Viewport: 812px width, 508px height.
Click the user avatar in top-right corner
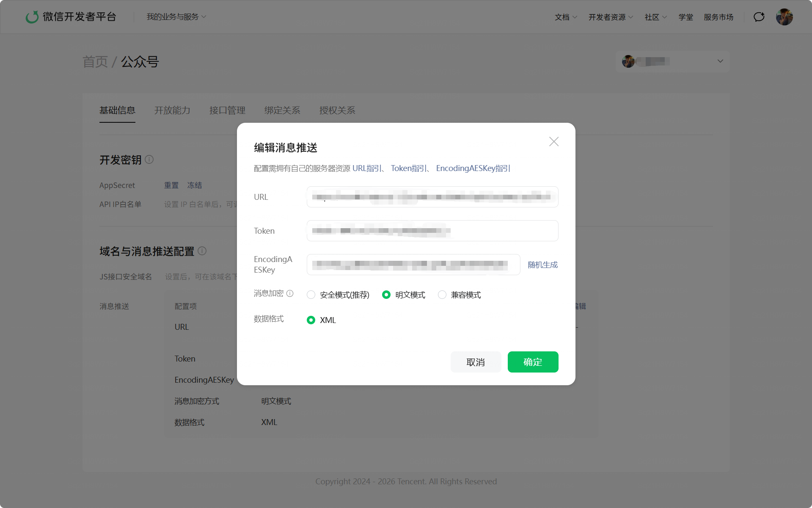click(x=784, y=17)
